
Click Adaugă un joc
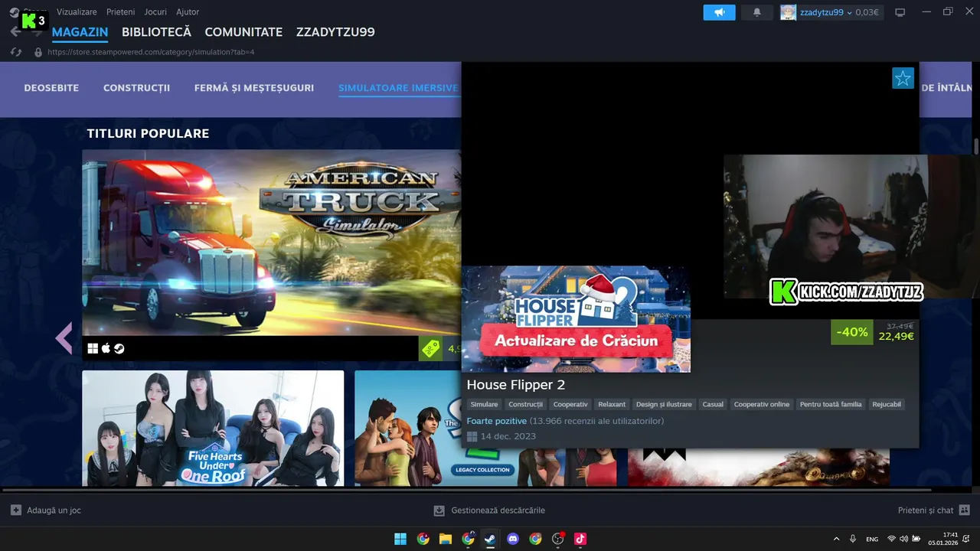54,510
